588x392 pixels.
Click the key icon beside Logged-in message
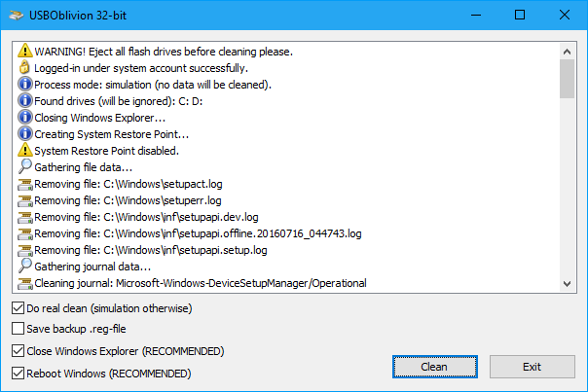tap(25, 68)
